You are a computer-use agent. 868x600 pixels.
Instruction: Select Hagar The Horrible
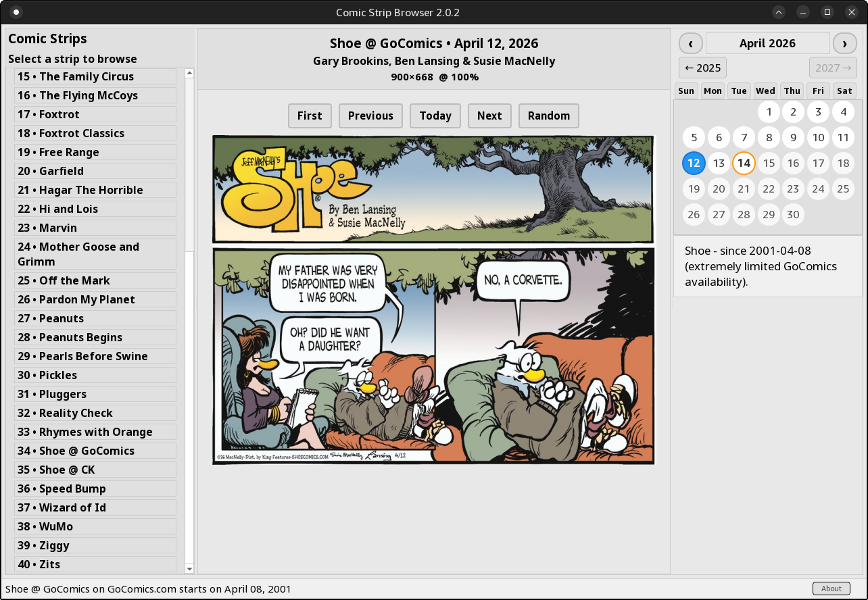95,190
